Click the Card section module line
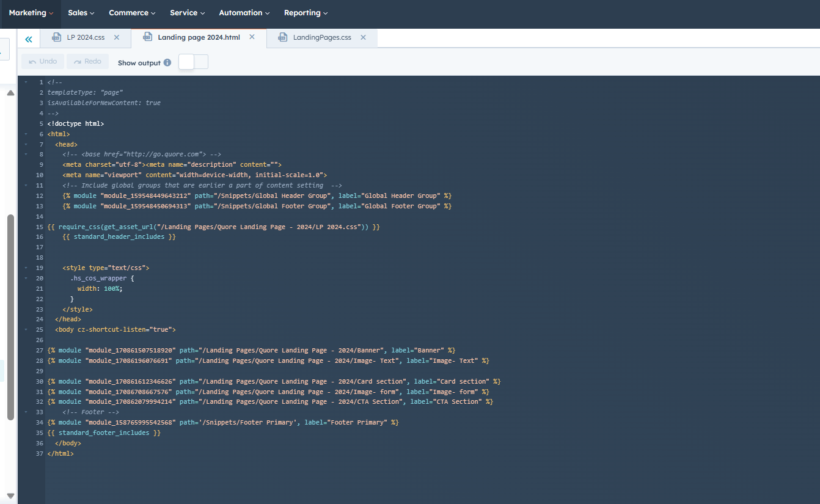The image size is (820, 504). coord(274,381)
